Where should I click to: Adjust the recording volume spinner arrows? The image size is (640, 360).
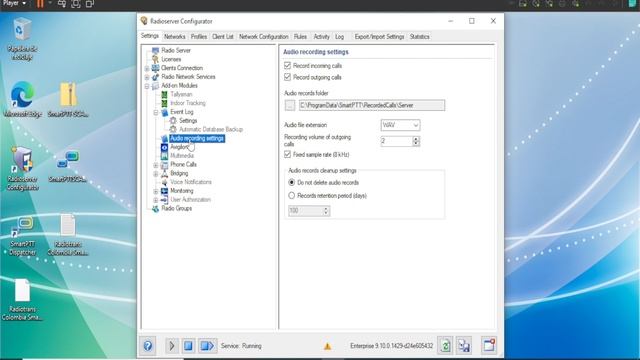point(416,141)
